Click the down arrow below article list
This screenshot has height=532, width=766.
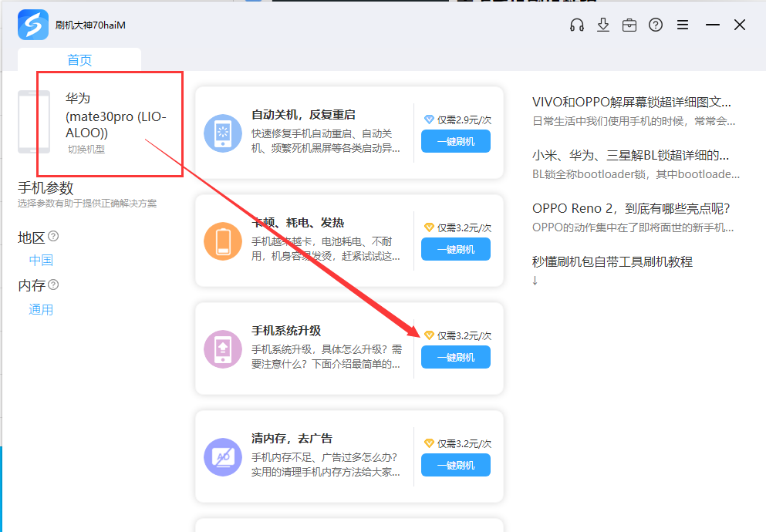(x=535, y=280)
